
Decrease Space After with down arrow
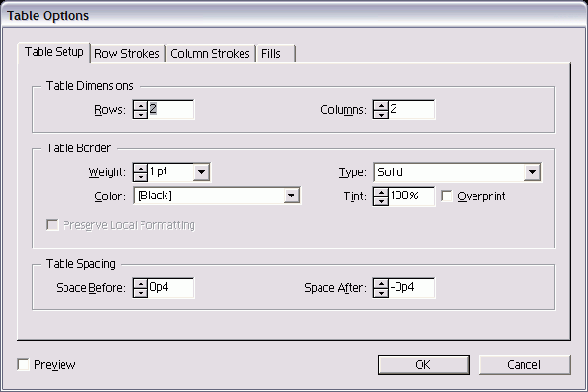click(x=381, y=293)
